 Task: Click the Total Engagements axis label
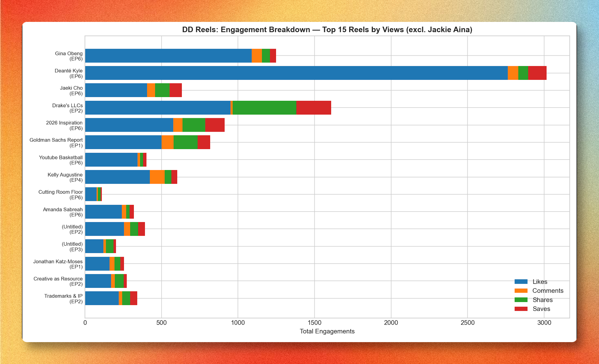pyautogui.click(x=327, y=331)
